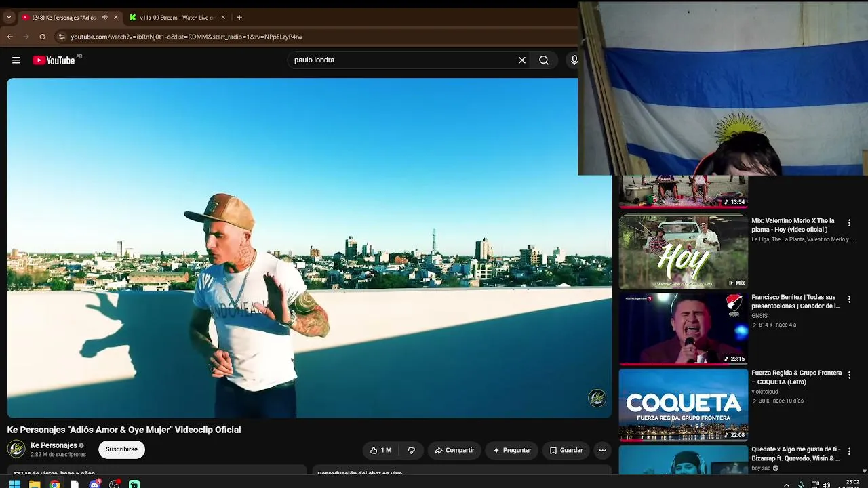Click the Preguntar button
Image resolution: width=868 pixels, height=488 pixels.
pyautogui.click(x=512, y=450)
